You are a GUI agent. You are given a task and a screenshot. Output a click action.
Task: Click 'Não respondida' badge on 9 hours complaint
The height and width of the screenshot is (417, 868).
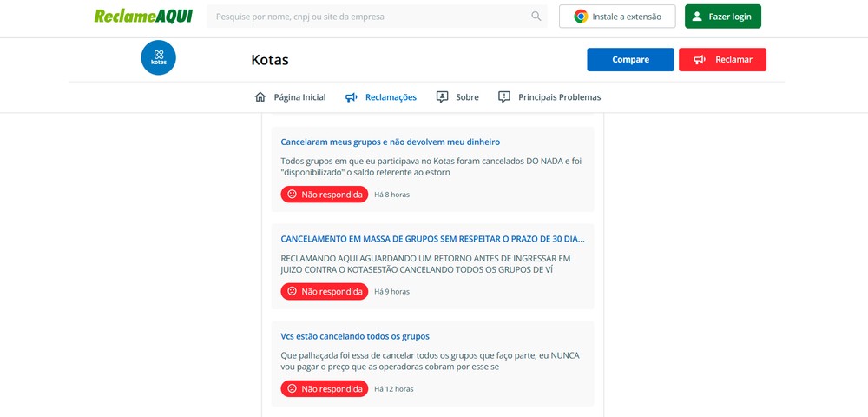click(x=325, y=291)
